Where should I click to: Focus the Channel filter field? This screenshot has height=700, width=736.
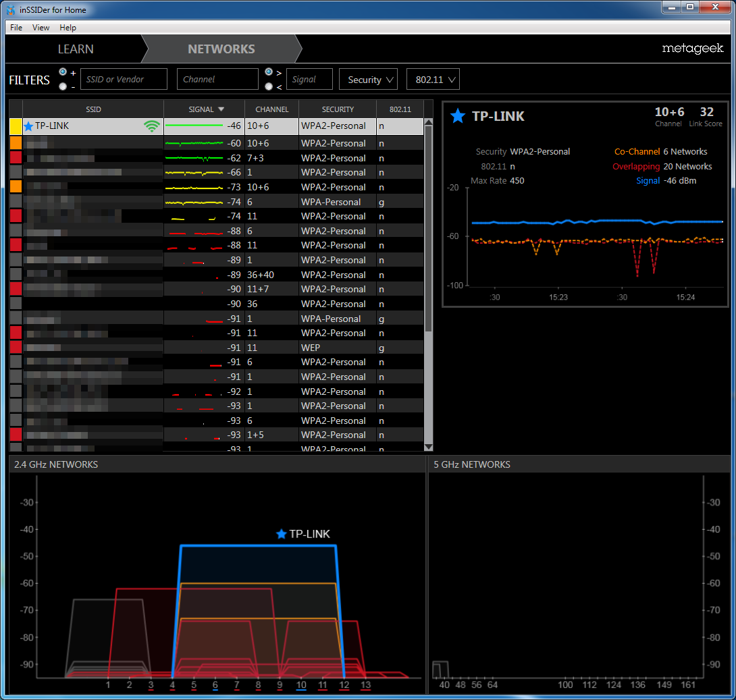pos(217,79)
